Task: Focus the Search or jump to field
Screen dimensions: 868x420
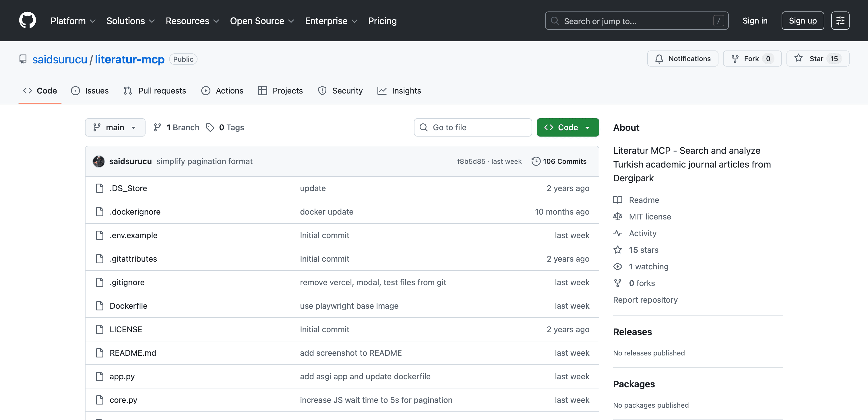Action: point(637,21)
